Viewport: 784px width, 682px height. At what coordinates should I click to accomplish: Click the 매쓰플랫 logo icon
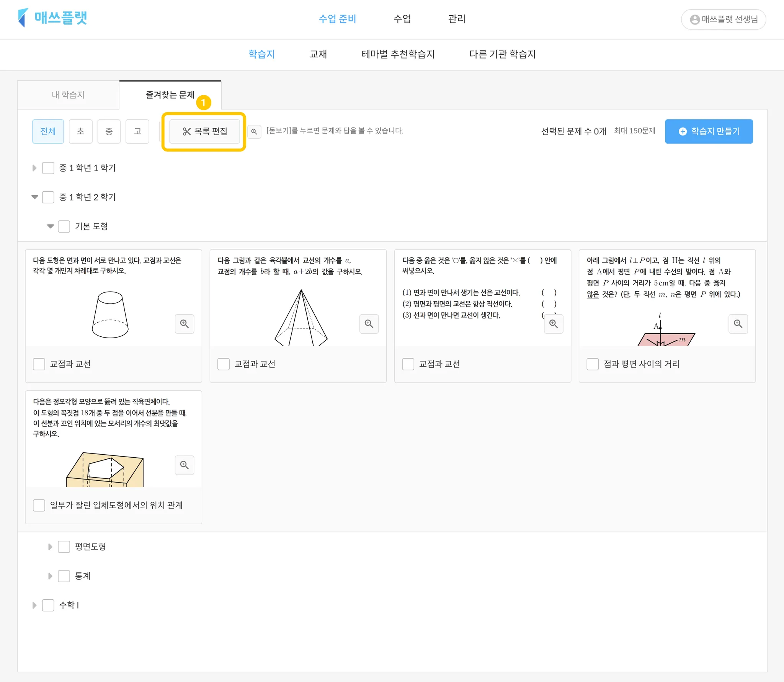click(x=23, y=18)
